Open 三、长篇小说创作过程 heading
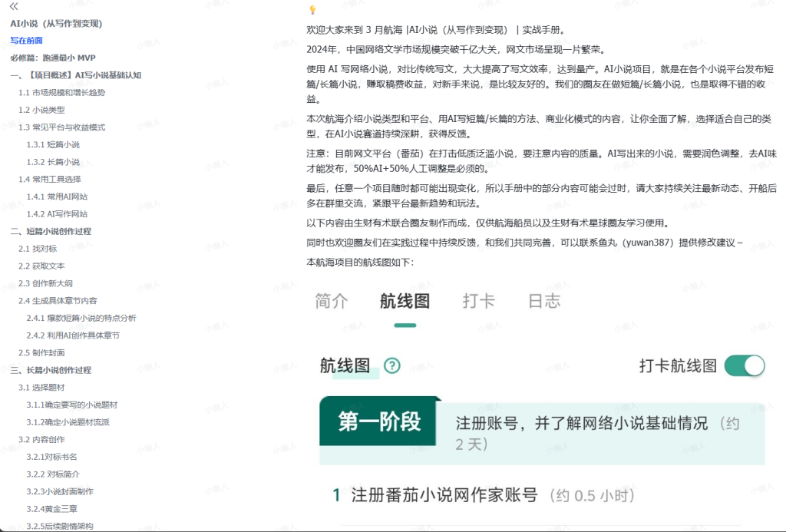Image resolution: width=786 pixels, height=532 pixels. pyautogui.click(x=51, y=370)
